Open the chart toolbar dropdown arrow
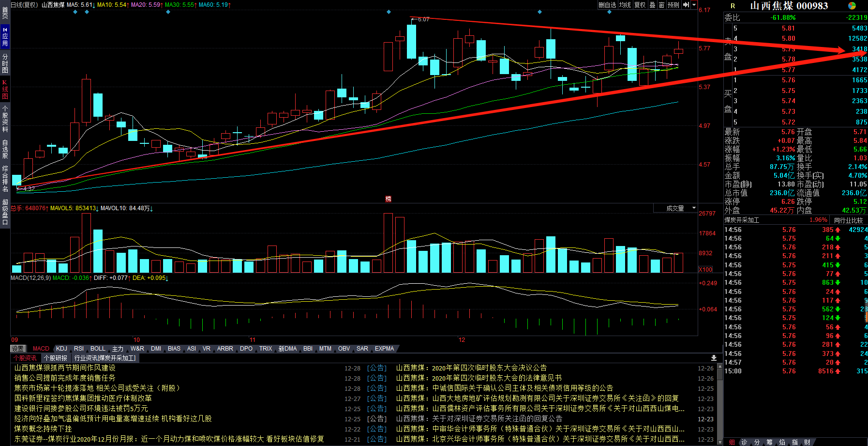868x446 pixels. (x=694, y=5)
